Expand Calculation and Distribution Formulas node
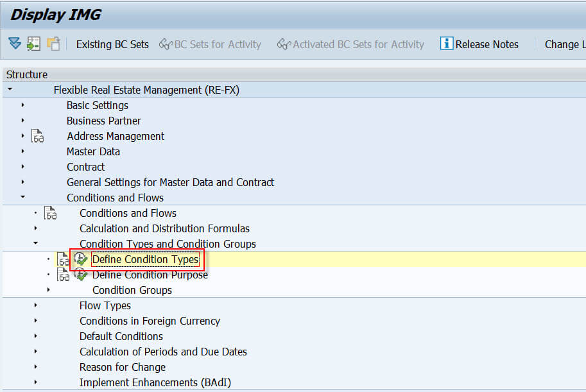Viewport: 586px width, 392px height. pyautogui.click(x=35, y=228)
